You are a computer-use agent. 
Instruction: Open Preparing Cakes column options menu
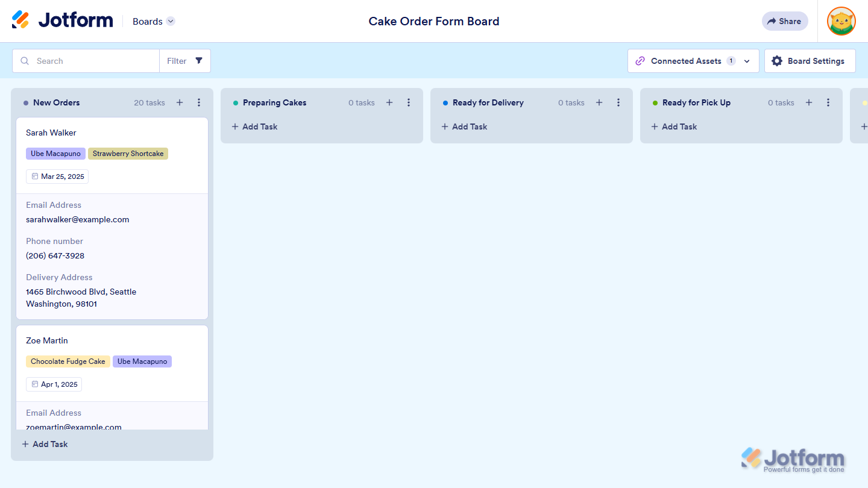coord(409,103)
